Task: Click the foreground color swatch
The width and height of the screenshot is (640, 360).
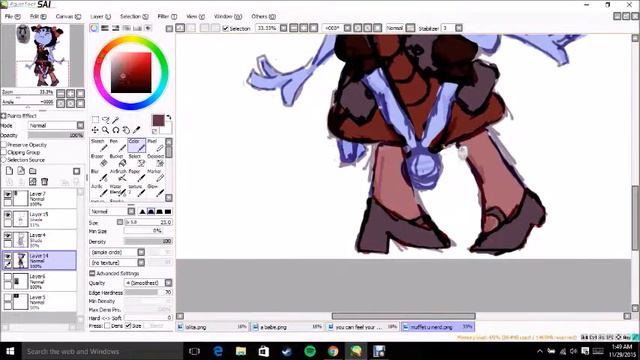Action: 158,120
